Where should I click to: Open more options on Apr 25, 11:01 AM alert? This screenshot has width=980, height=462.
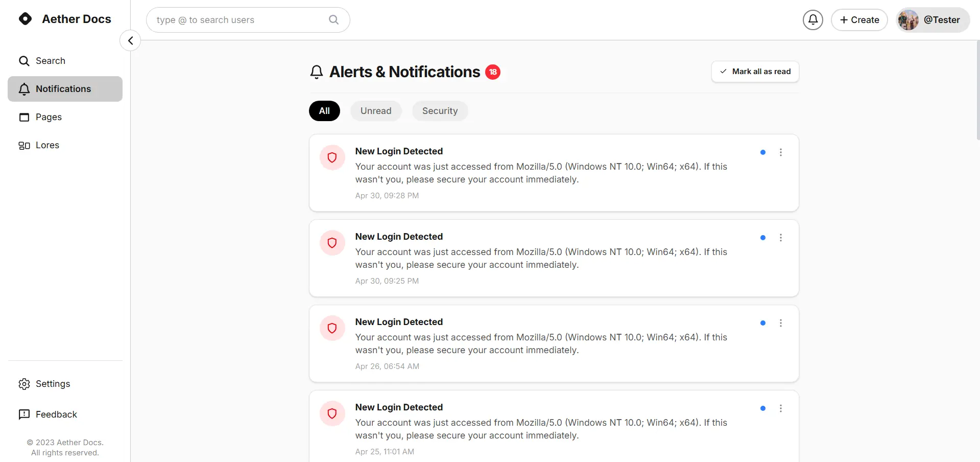pyautogui.click(x=781, y=408)
